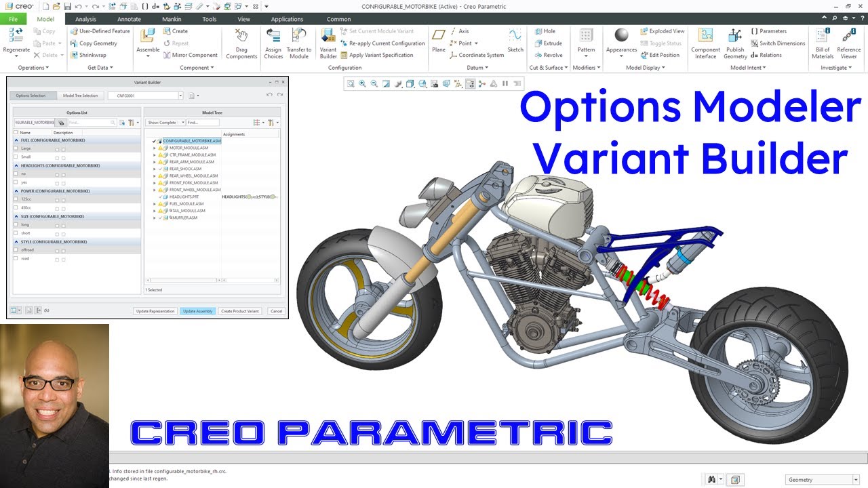This screenshot has width=868, height=488.
Task: Enable the 125cc power option
Action: (x=16, y=199)
